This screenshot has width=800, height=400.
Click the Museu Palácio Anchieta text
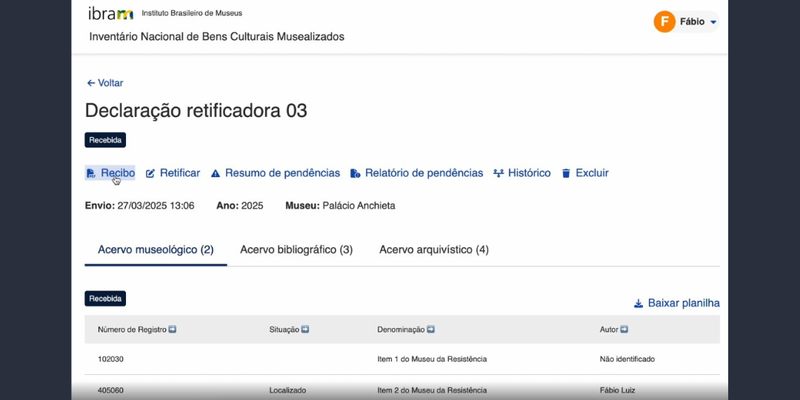tap(340, 206)
